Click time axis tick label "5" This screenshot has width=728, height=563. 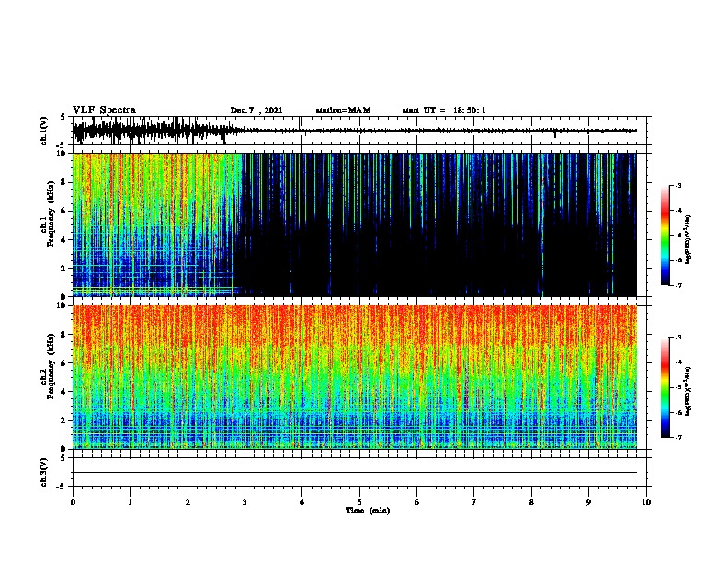[359, 502]
